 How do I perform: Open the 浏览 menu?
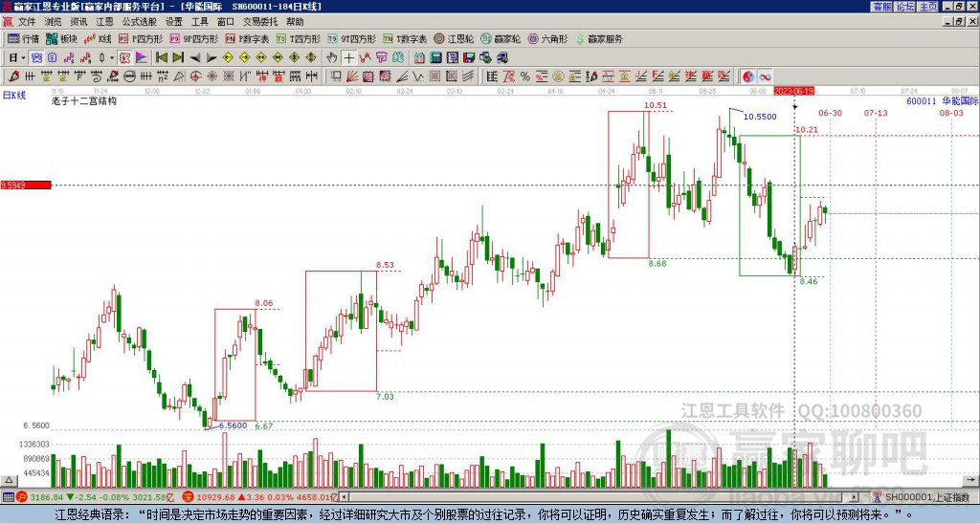tap(53, 22)
